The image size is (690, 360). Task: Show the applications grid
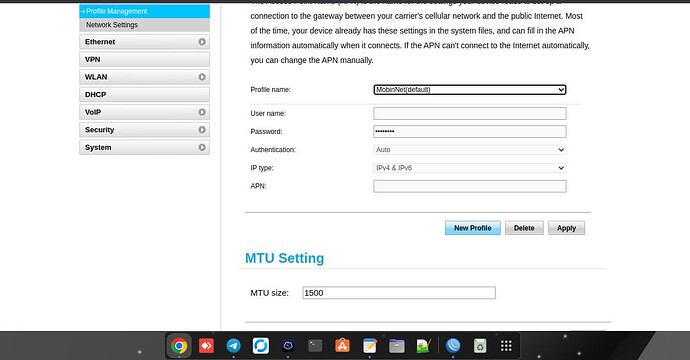506,346
